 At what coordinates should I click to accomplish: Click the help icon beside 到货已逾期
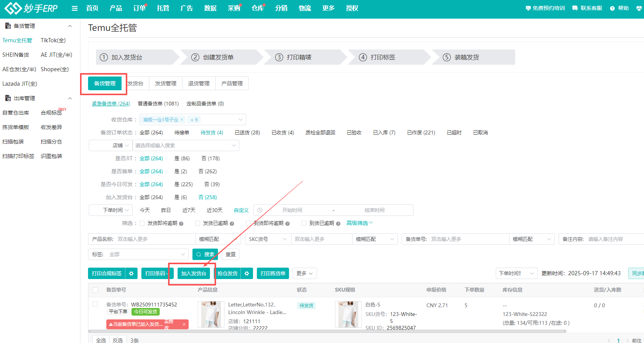[x=338, y=223]
